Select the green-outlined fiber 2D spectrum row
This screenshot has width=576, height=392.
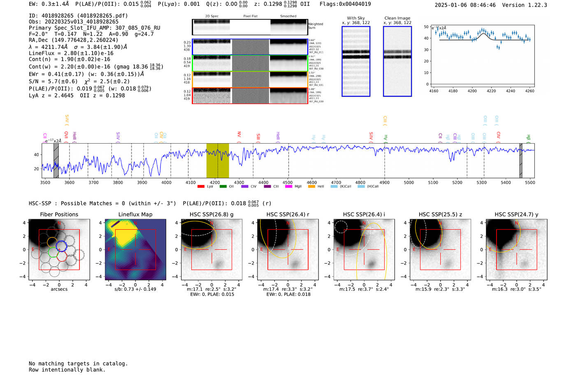click(250, 63)
